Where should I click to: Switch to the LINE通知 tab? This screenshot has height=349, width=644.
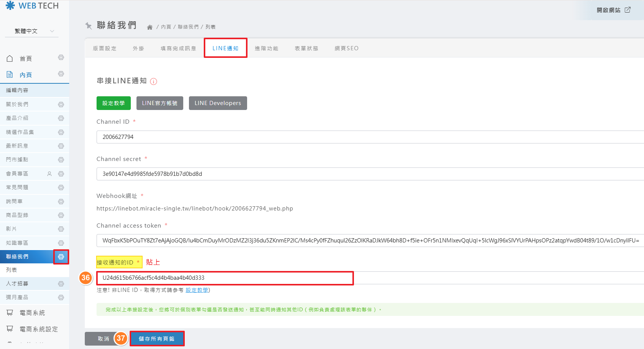[225, 48]
